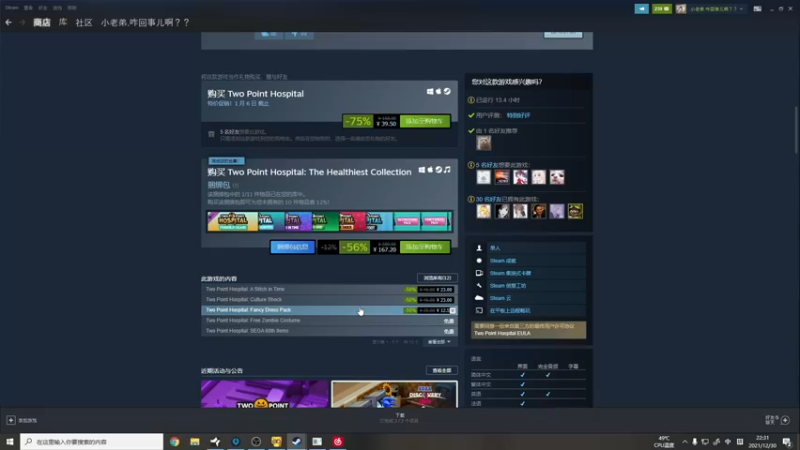
Task: Click the gift icon beside the friends-wish note
Action: [211, 135]
